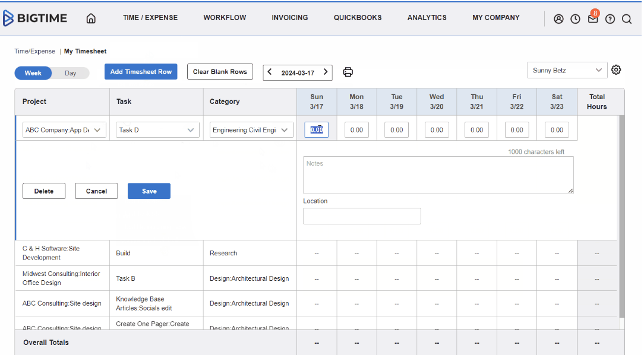This screenshot has width=644, height=355.
Task: Click into the Notes text area
Action: [x=438, y=175]
